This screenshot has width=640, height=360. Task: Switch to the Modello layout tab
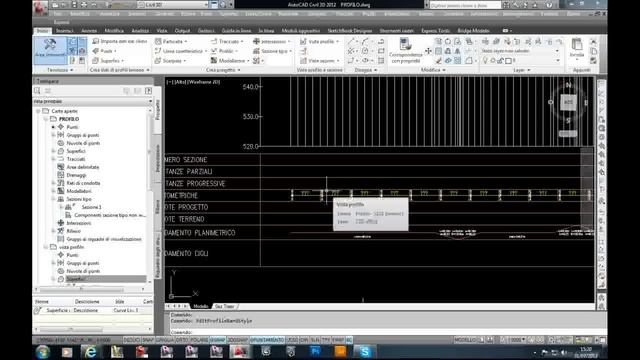point(200,306)
